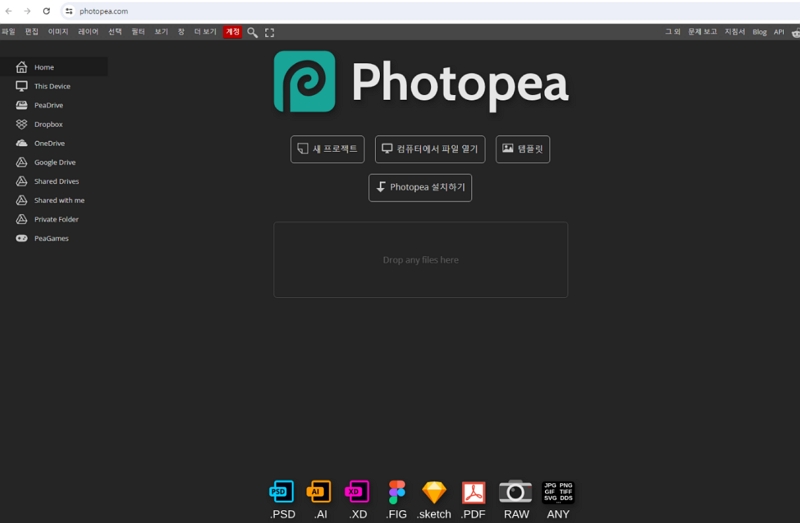Open the 레이어 menu
This screenshot has height=523, width=800.
[x=88, y=32]
